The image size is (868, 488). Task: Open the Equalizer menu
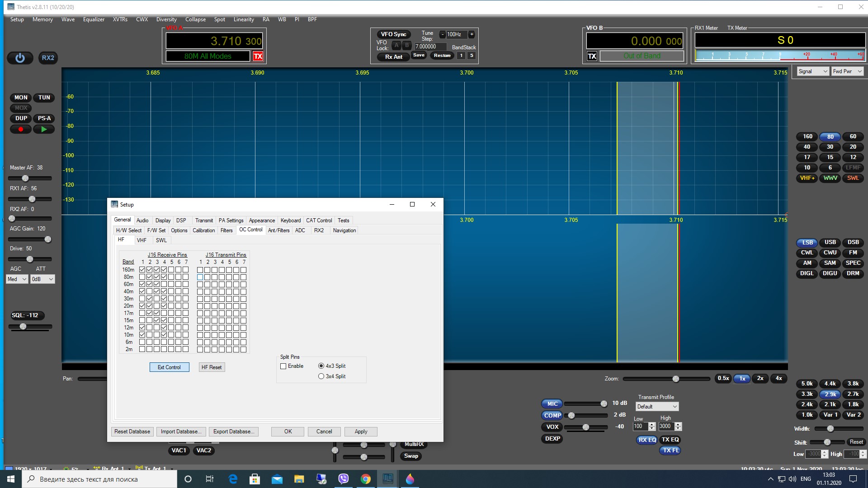coord(94,19)
